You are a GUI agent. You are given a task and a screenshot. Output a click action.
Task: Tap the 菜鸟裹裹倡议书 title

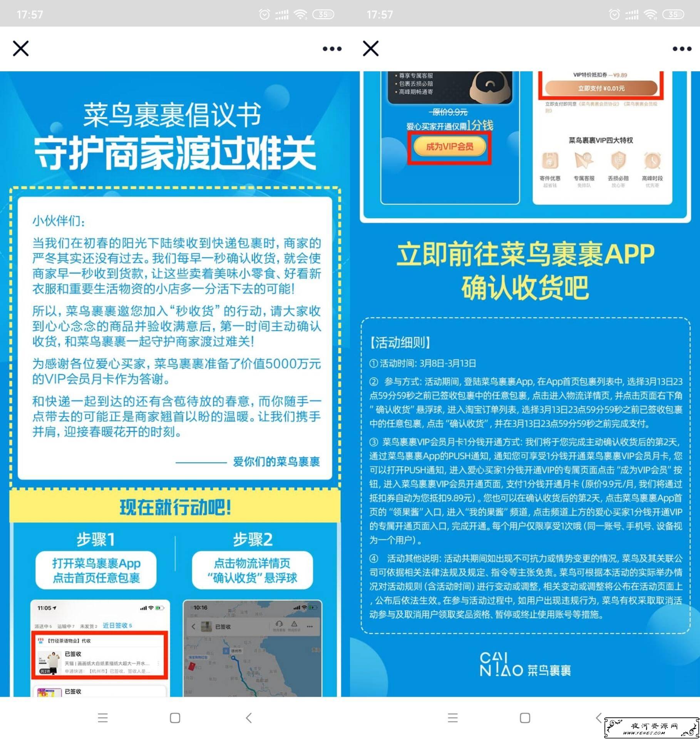pyautogui.click(x=172, y=115)
